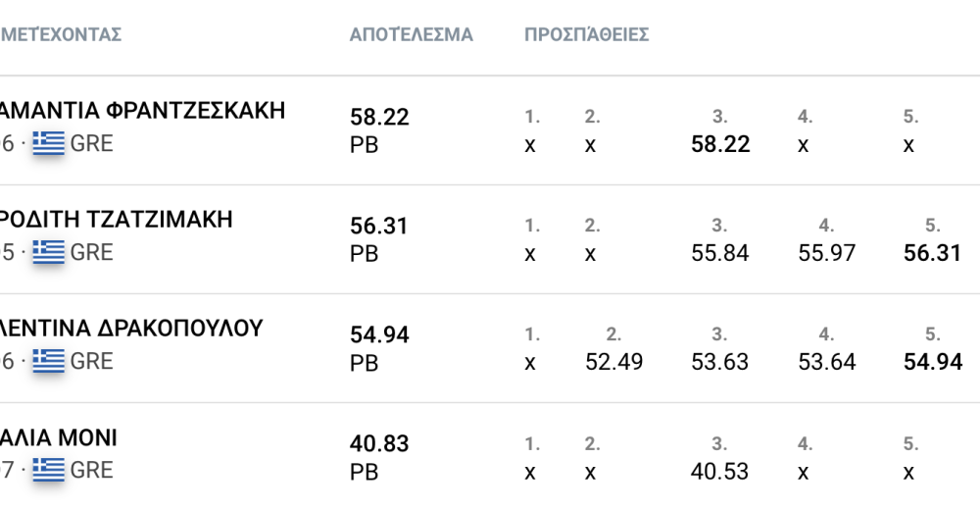This screenshot has height=510, width=980.
Task: Select the third attempt 55.84 mark
Action: [x=720, y=254]
